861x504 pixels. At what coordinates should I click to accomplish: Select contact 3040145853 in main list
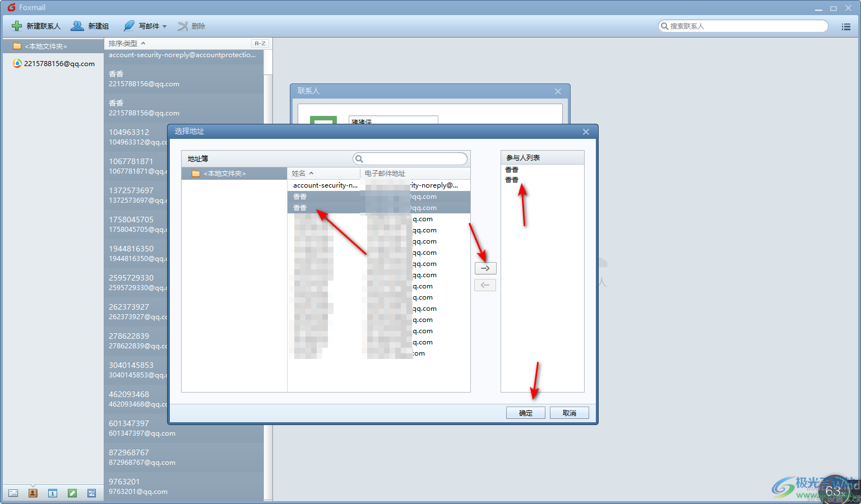click(x=136, y=370)
